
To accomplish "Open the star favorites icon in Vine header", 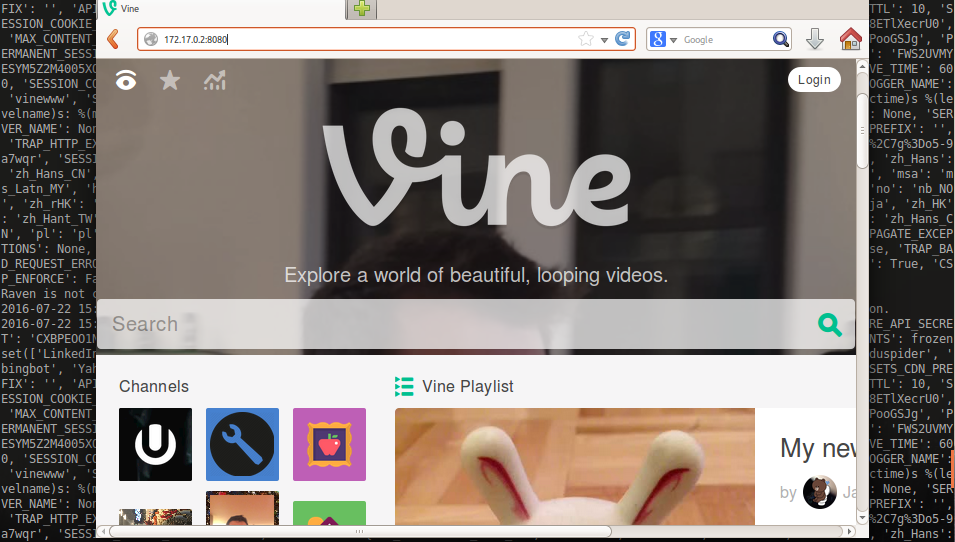I will point(170,81).
